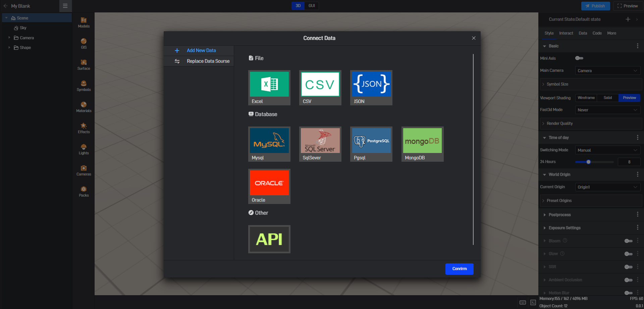Select the Oracle database tile
The height and width of the screenshot is (309, 644).
pos(269,186)
